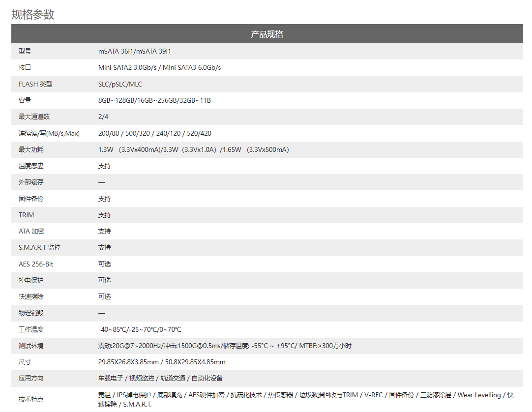Click the 最大功耗 label
Viewport: 532px width, 412px height.
(x=31, y=149)
